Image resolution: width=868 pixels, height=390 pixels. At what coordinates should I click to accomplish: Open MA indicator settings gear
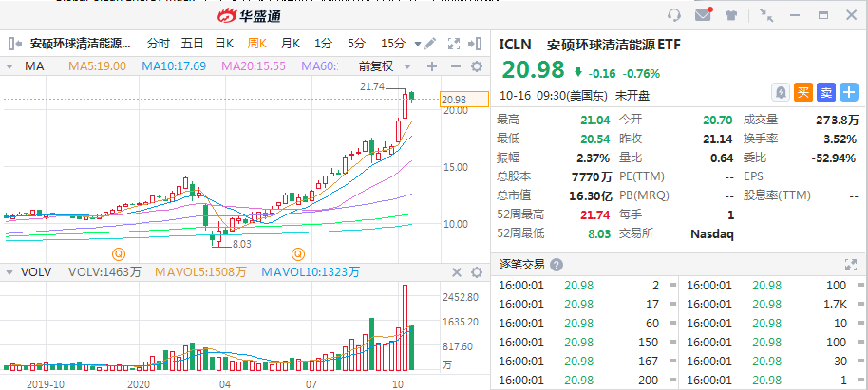(x=476, y=67)
